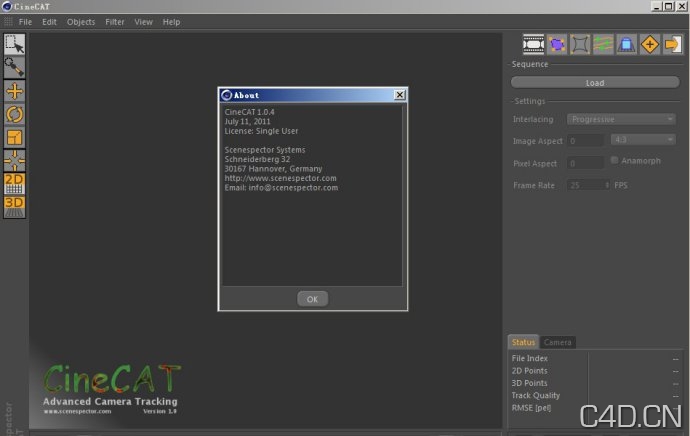Click the CineCAT 1.0.4 version line

click(249, 112)
